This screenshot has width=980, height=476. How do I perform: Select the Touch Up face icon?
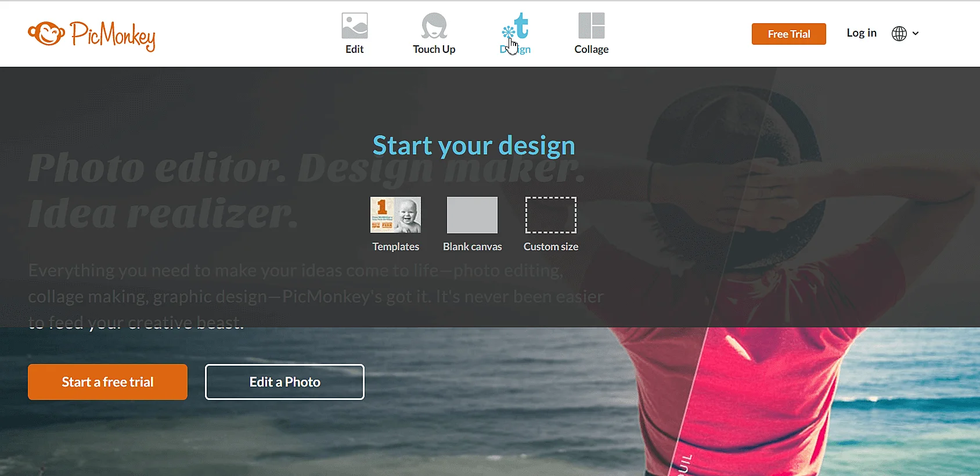pyautogui.click(x=434, y=26)
